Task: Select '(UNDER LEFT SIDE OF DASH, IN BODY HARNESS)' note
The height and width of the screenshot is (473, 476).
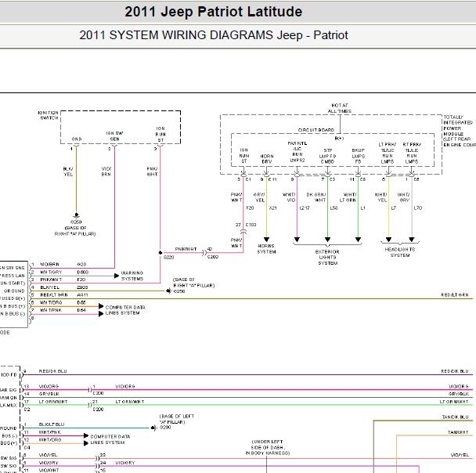Action: [x=268, y=447]
